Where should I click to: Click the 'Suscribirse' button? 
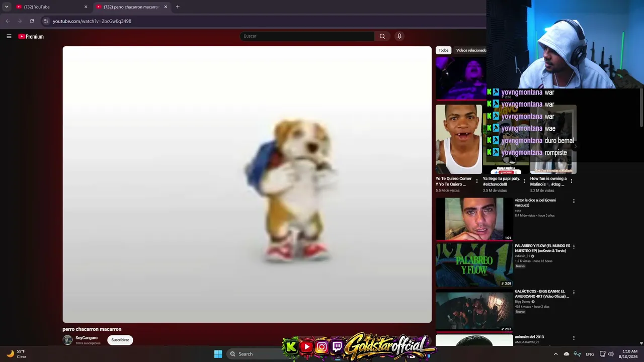click(x=120, y=340)
